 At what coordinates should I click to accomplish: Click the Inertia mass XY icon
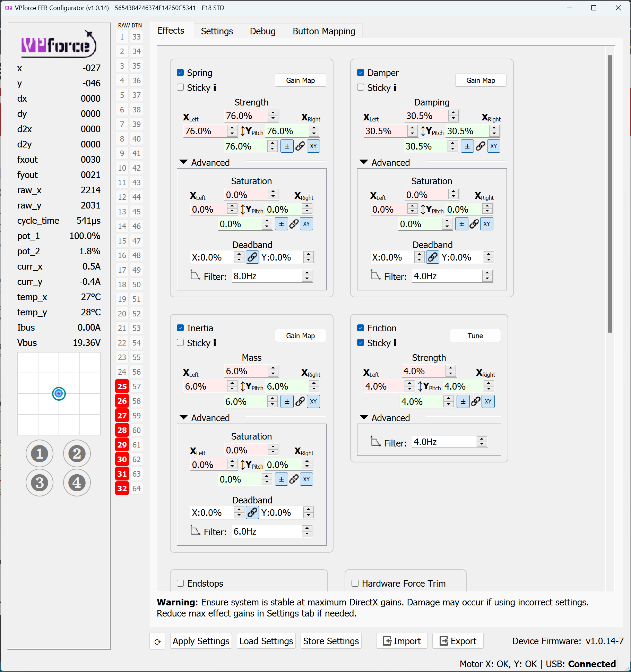313,402
